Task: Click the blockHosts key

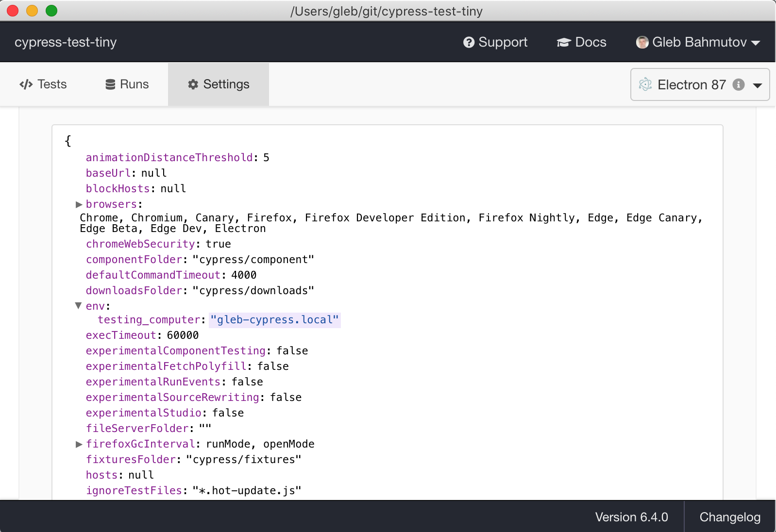Action: (118, 189)
